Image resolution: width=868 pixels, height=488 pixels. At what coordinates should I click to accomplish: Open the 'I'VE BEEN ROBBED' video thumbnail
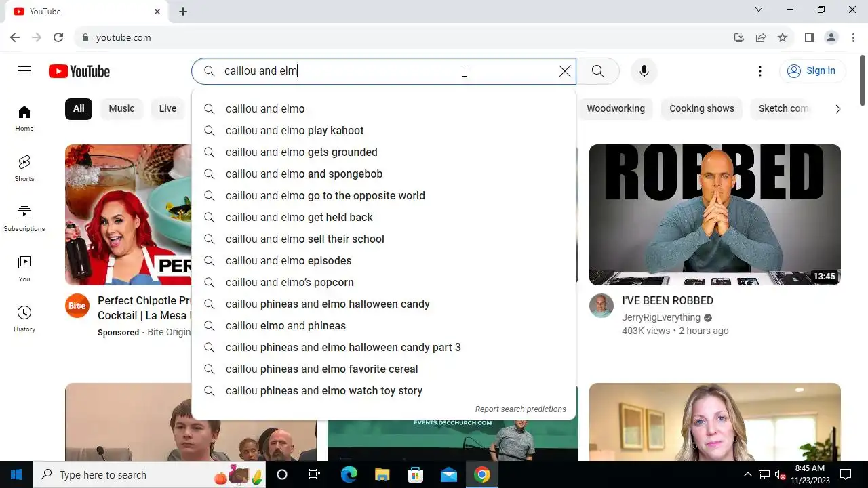pyautogui.click(x=715, y=215)
